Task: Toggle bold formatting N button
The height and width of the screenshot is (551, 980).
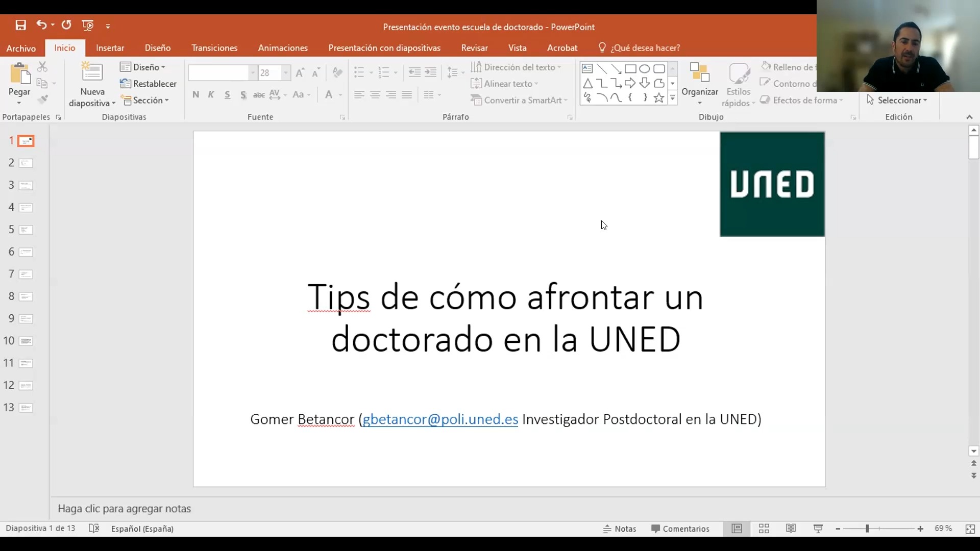Action: tap(195, 94)
